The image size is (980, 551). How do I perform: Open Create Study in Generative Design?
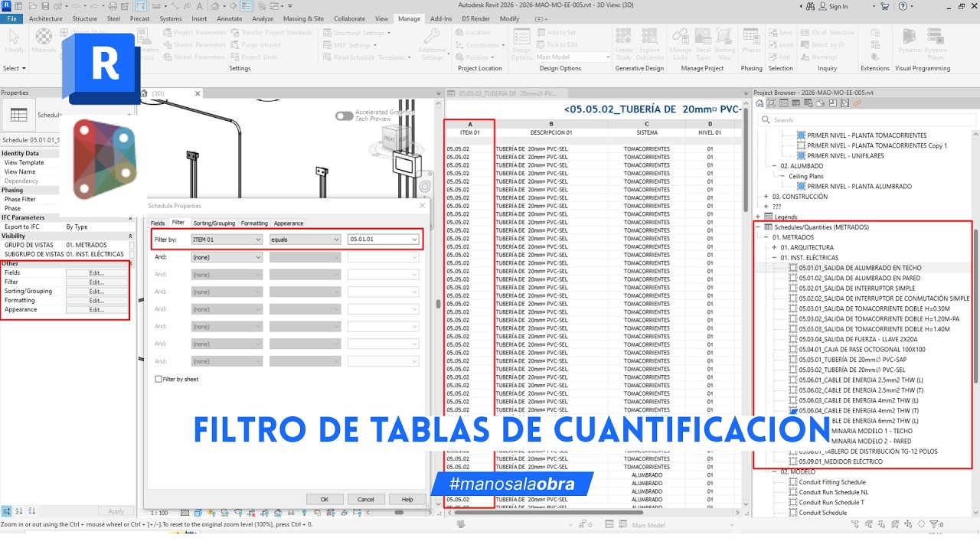(x=624, y=44)
